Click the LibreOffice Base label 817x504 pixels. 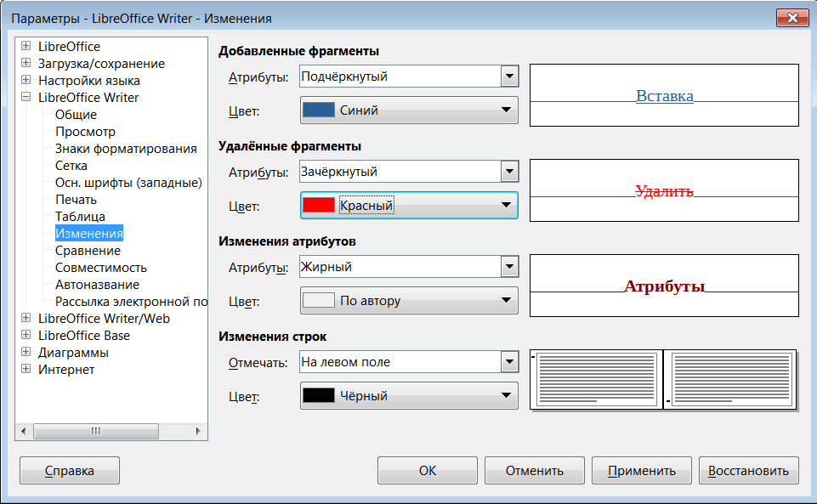pos(84,336)
